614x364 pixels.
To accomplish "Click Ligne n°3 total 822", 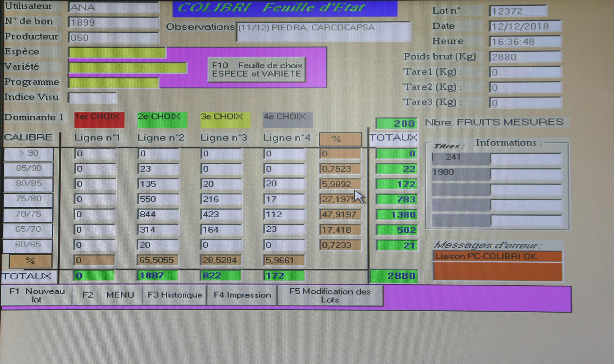I will point(221,276).
